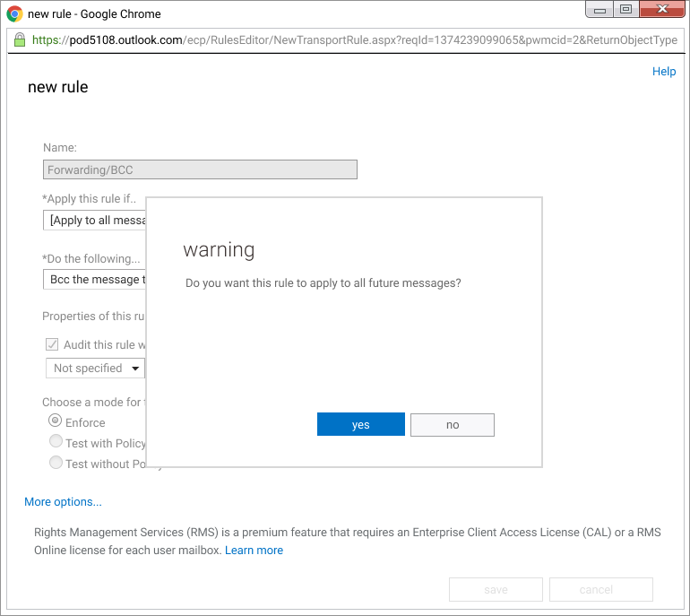Click the Chrome logo in the title bar

pyautogui.click(x=14, y=13)
